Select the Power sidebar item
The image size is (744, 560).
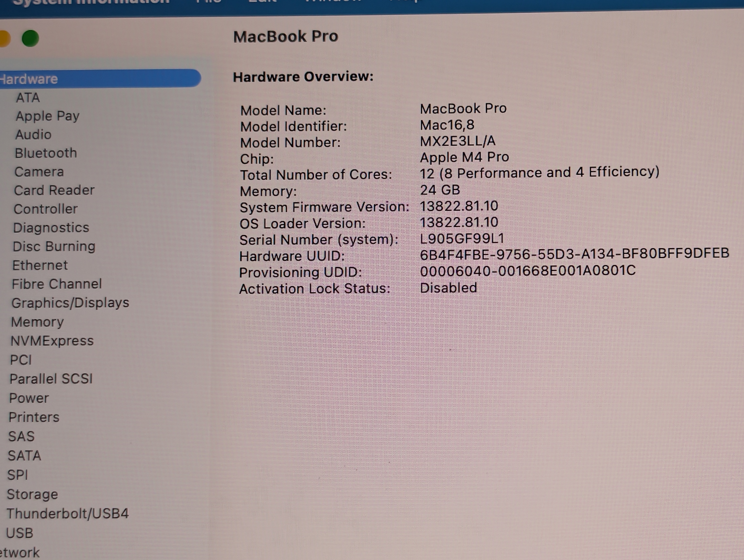[x=29, y=398]
